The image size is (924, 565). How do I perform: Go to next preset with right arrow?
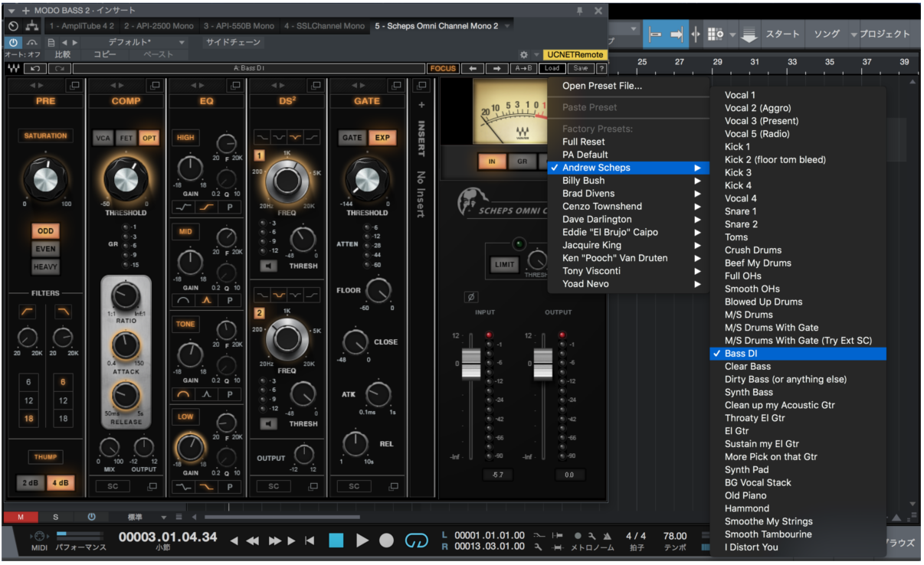[496, 68]
